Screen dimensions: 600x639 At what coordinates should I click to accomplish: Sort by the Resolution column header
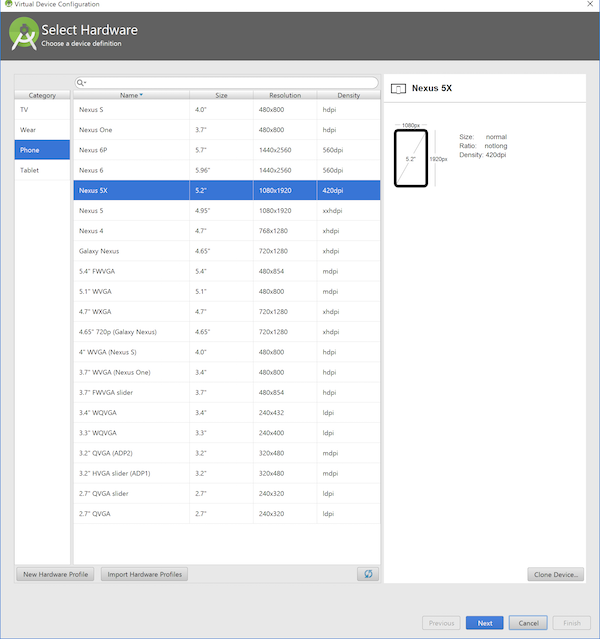tap(285, 95)
